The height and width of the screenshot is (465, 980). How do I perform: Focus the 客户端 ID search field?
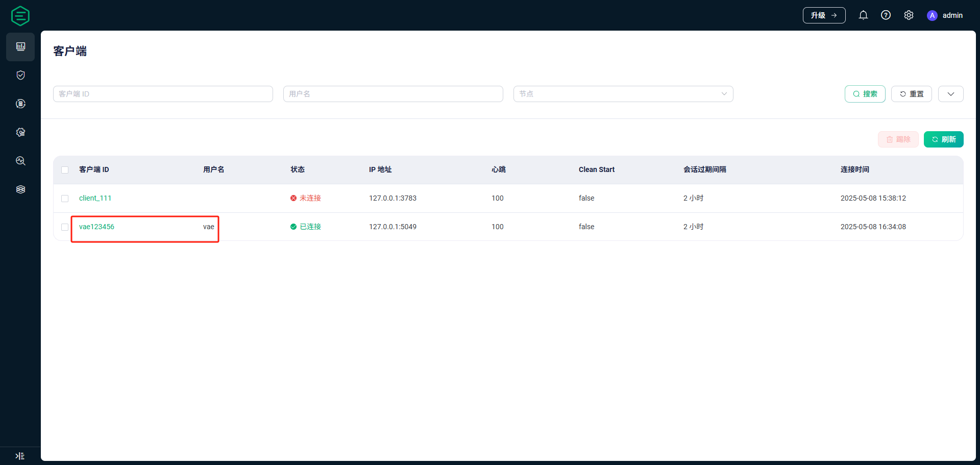(x=163, y=94)
